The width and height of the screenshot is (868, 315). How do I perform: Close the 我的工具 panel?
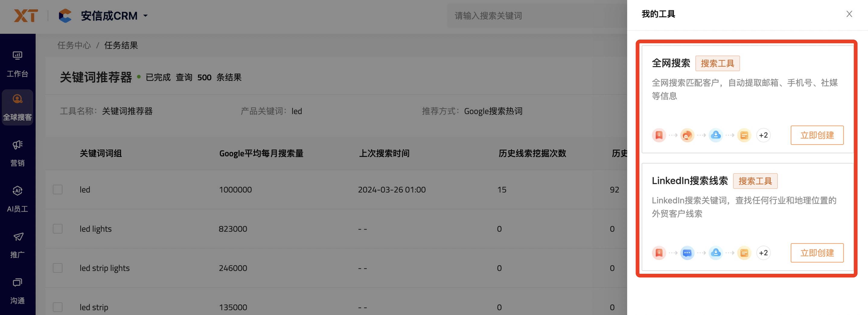pyautogui.click(x=849, y=14)
